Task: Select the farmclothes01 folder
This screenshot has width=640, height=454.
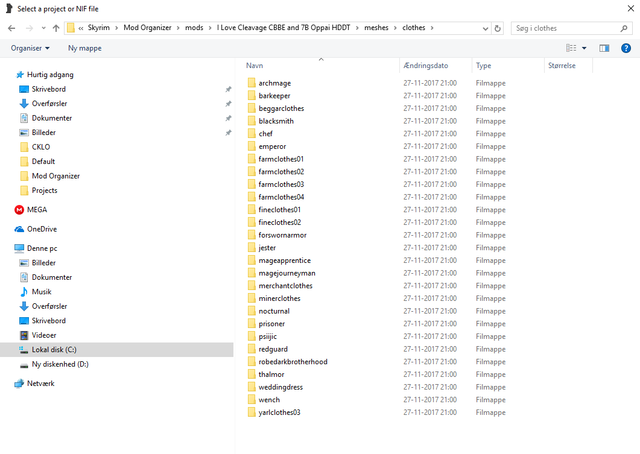Action: [281, 159]
